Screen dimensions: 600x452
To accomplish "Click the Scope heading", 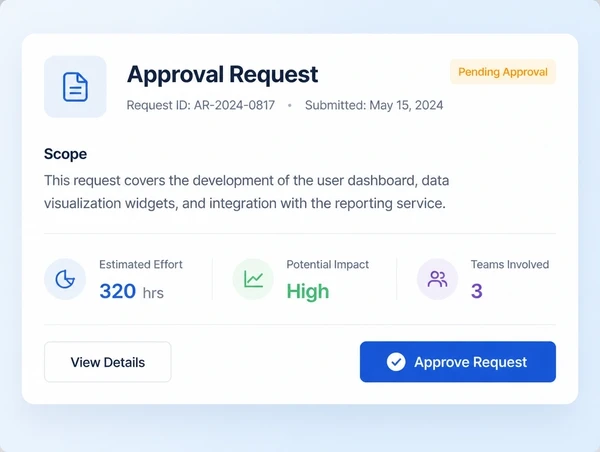I will click(65, 154).
